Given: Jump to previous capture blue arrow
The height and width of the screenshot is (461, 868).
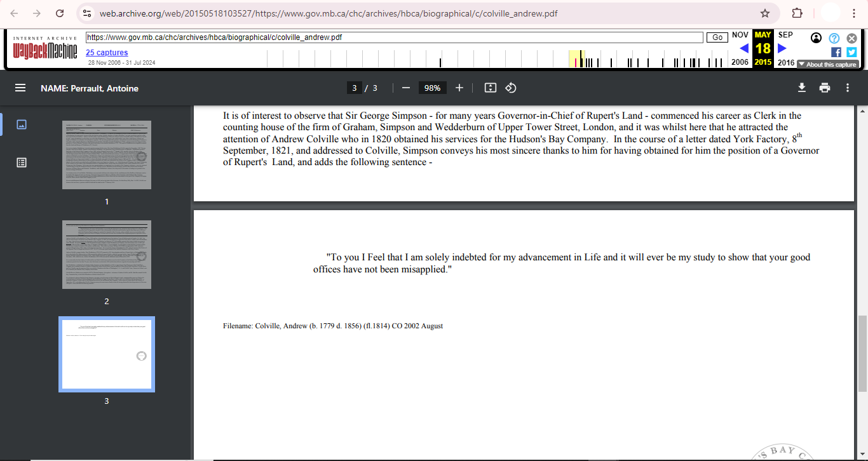Looking at the screenshot, I should pyautogui.click(x=744, y=48).
